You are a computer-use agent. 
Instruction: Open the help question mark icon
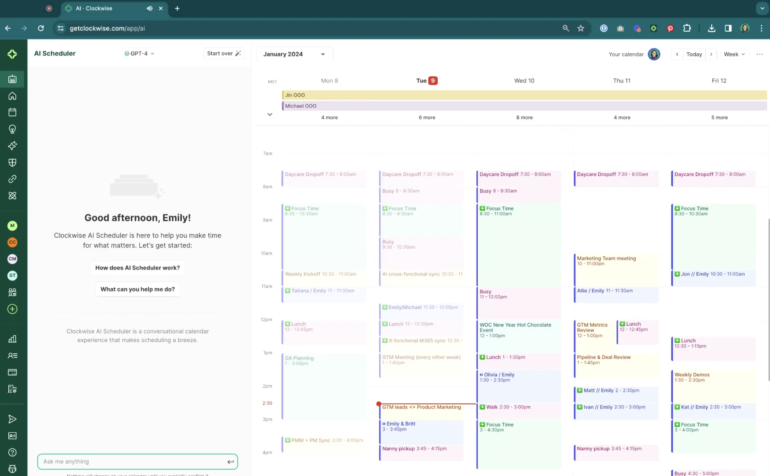(x=12, y=452)
